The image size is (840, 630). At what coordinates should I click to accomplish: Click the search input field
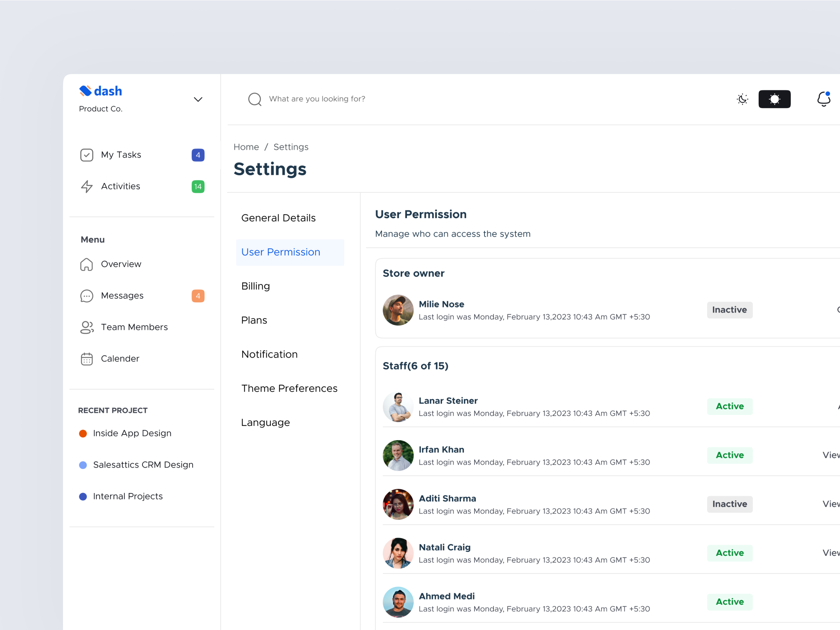point(342,99)
